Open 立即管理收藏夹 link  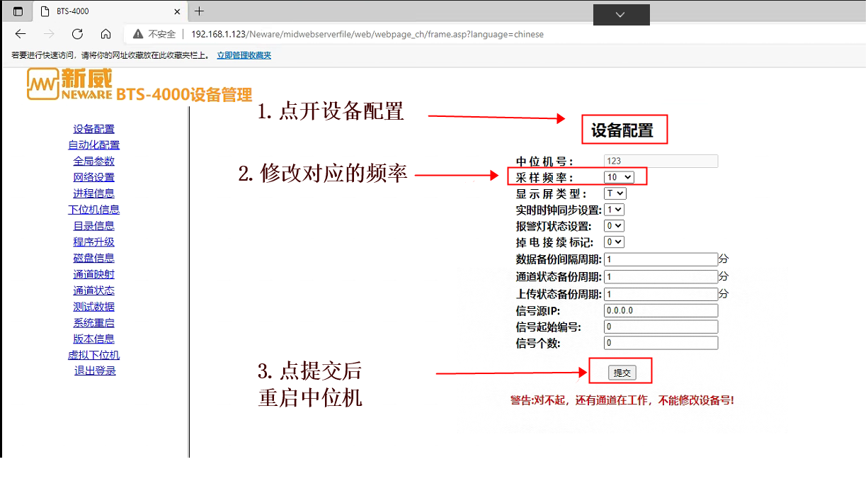click(x=244, y=55)
